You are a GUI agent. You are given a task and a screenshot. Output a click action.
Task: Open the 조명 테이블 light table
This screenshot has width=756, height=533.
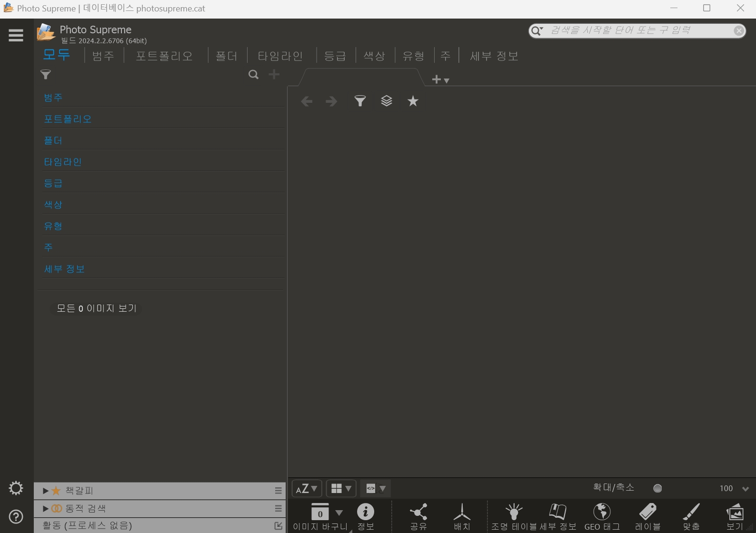tap(514, 516)
